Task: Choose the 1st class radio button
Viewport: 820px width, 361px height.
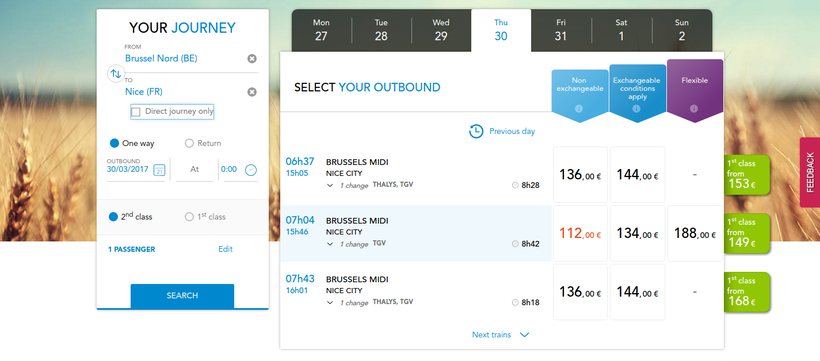Action: click(189, 217)
